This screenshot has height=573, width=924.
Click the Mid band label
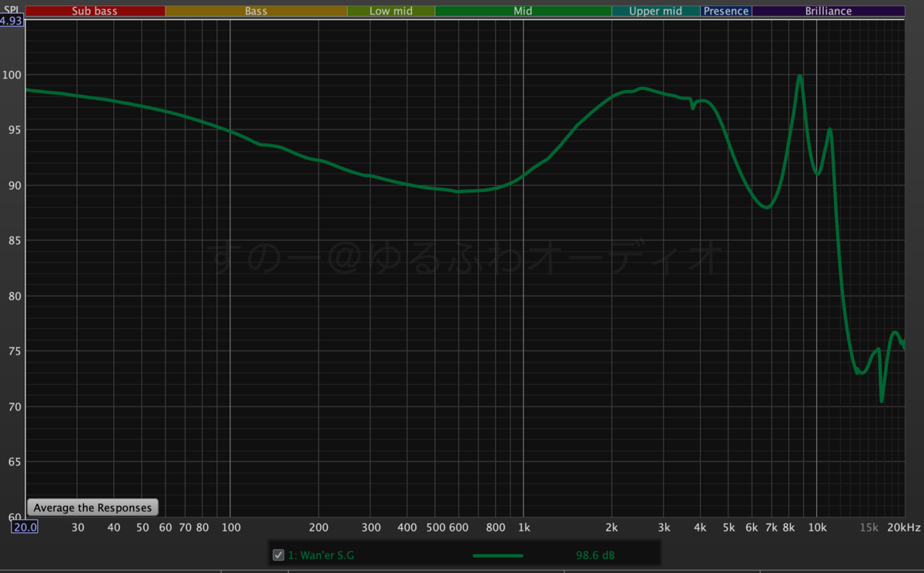point(523,11)
